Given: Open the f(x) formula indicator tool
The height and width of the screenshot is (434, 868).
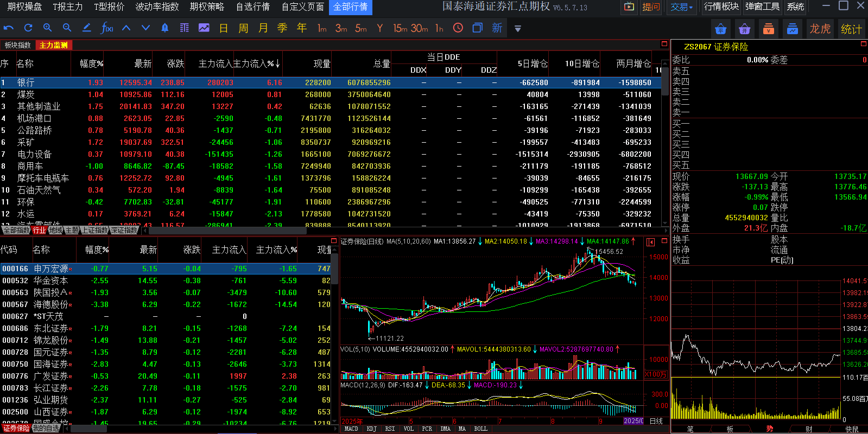Looking at the screenshot, I should tap(106, 28).
